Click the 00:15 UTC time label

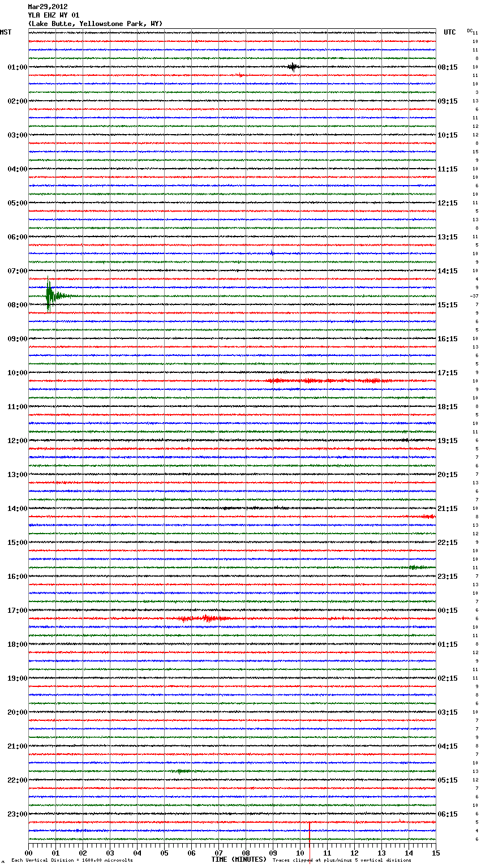(448, 611)
